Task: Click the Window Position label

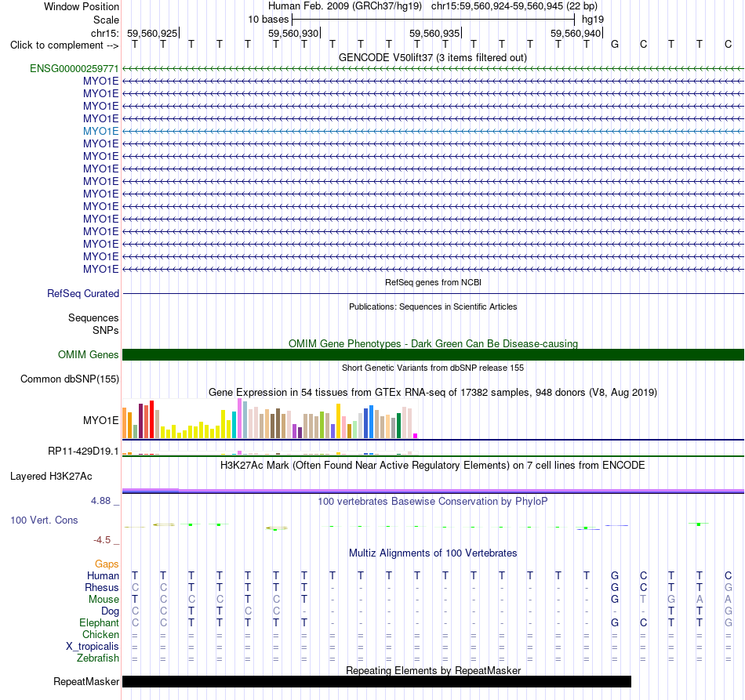Action: pos(82,6)
